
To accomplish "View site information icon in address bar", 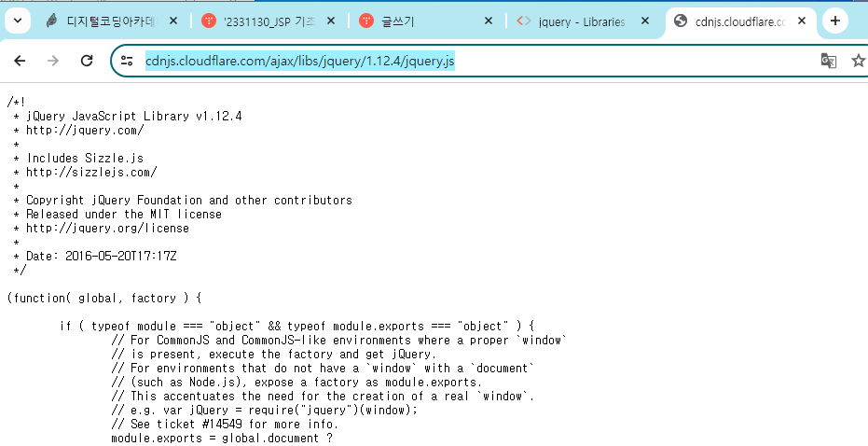I will 127,61.
